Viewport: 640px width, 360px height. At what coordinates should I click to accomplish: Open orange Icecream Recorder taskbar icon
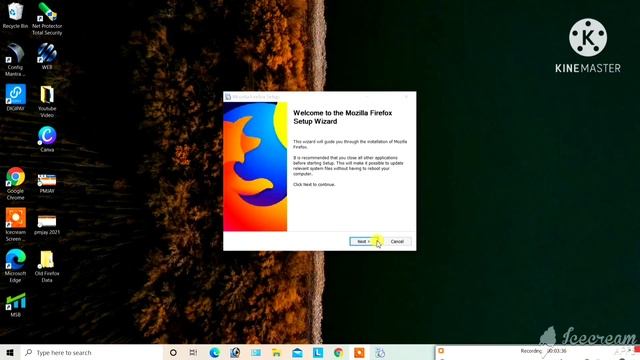tap(359, 352)
